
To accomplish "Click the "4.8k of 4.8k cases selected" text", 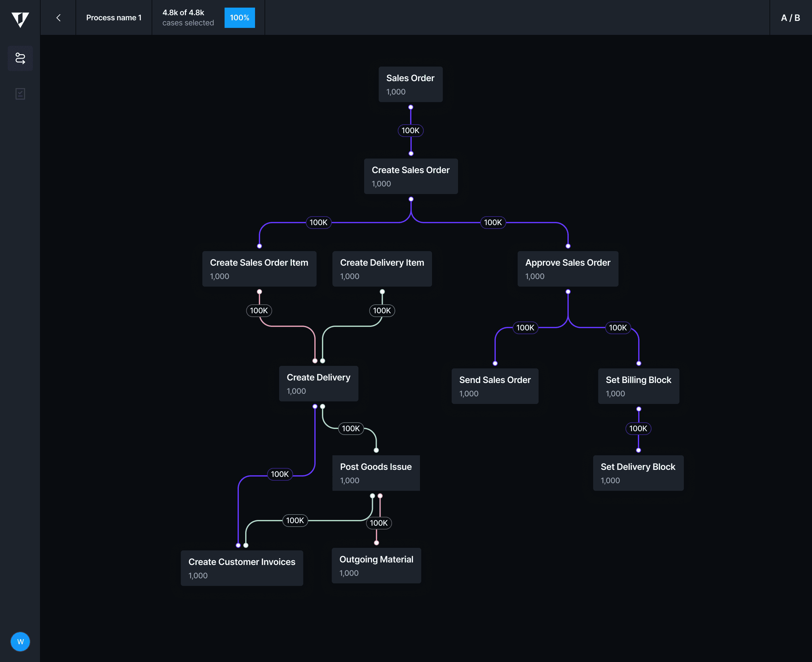I will pos(188,17).
